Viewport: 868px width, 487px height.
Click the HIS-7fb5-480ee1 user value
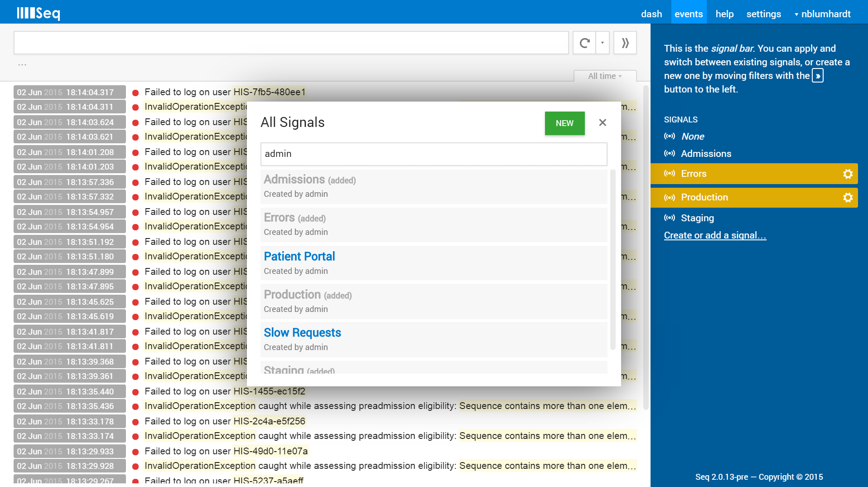coord(270,92)
